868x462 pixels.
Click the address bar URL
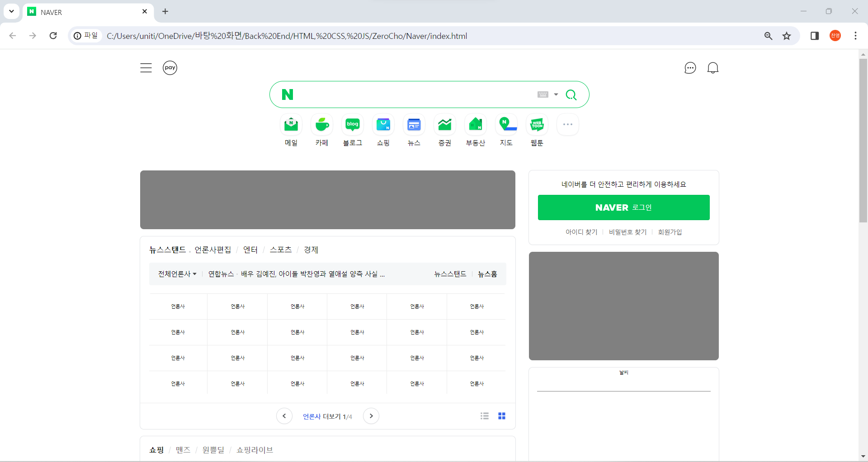pyautogui.click(x=287, y=36)
